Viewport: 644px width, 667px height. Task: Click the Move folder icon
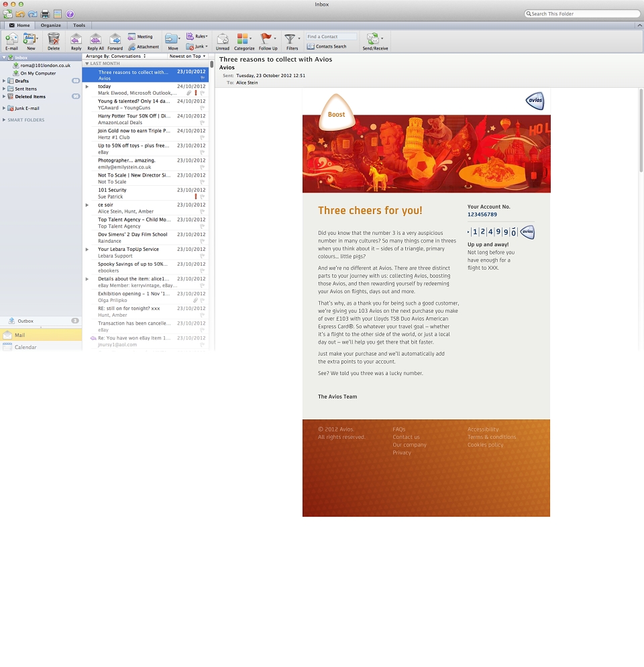pyautogui.click(x=172, y=41)
